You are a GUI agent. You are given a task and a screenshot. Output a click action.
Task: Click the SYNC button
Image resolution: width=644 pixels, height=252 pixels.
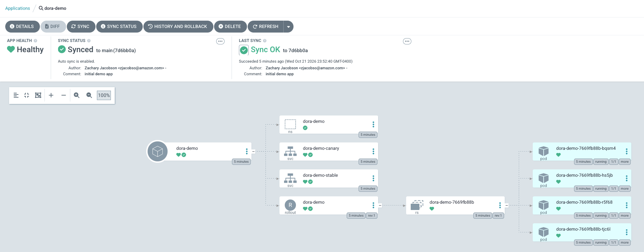pyautogui.click(x=81, y=27)
